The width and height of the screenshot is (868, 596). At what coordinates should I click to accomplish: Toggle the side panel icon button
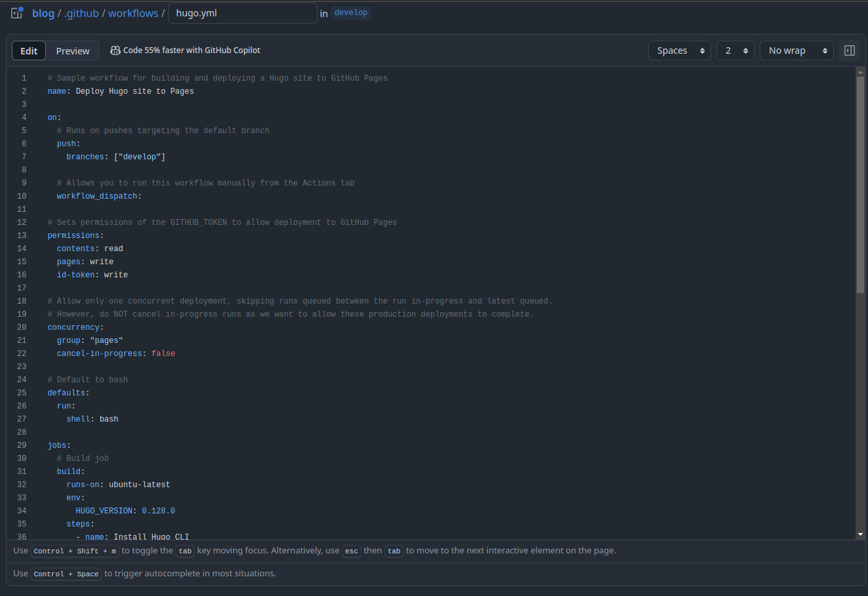pyautogui.click(x=850, y=50)
